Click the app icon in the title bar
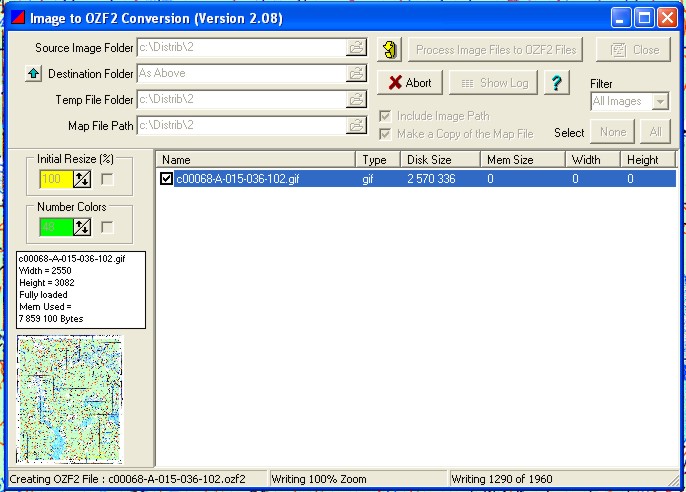Screen dimensions: 686x492 click(18, 18)
